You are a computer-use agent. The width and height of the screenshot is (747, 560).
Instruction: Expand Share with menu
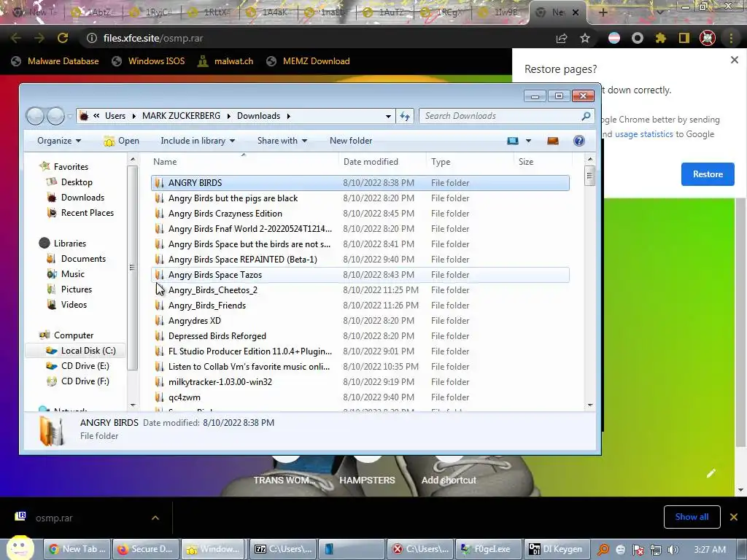pos(282,141)
